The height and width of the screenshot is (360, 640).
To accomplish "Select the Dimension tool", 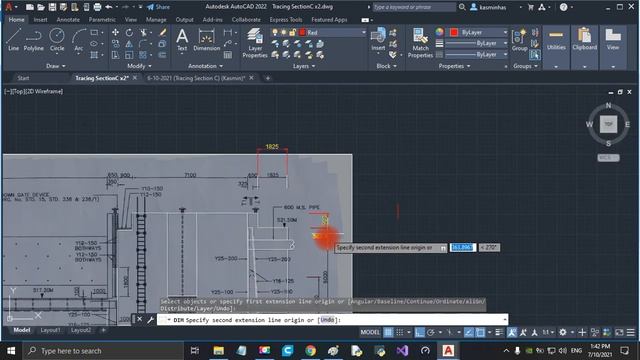I will 206,40.
